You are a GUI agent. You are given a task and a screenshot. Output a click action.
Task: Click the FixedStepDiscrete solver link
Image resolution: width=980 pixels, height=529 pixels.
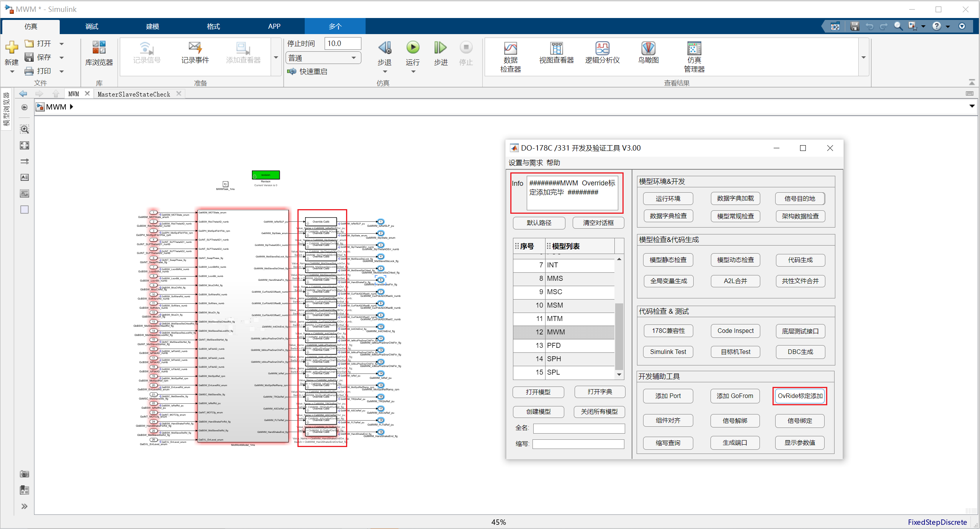[x=937, y=522]
